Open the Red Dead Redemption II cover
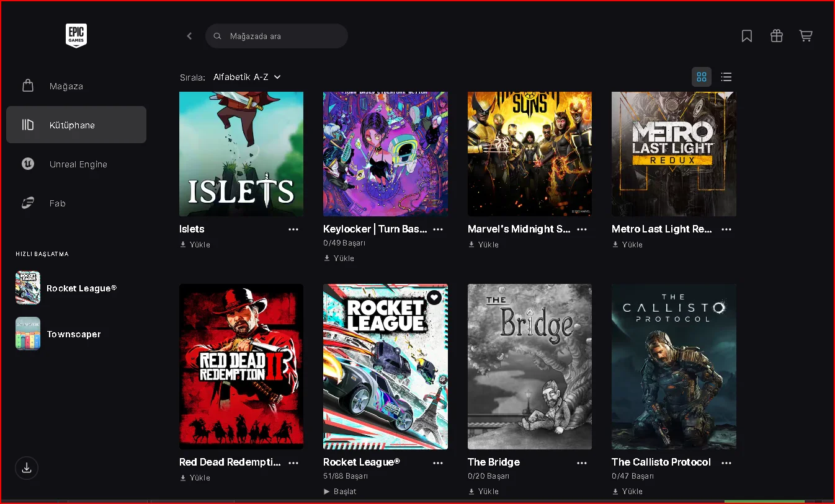Image resolution: width=835 pixels, height=504 pixels. [241, 366]
